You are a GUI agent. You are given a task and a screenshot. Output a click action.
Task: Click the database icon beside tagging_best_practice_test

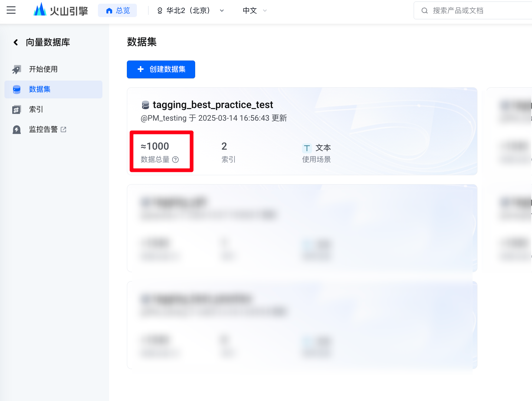tap(145, 105)
